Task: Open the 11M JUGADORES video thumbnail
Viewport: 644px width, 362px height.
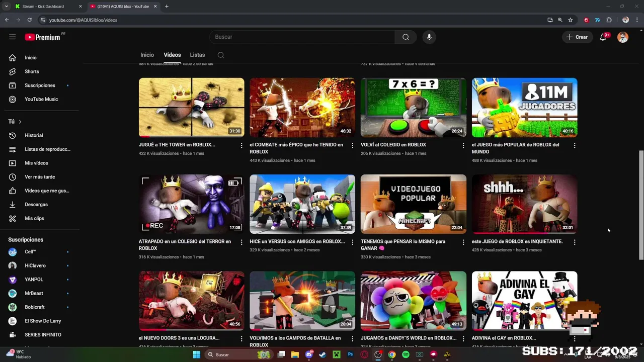Action: click(x=524, y=108)
